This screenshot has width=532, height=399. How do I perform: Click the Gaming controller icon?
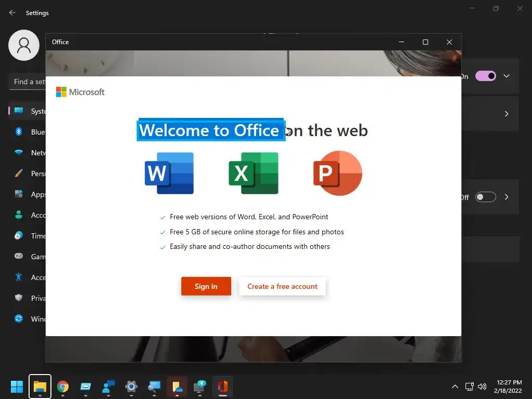[x=19, y=256]
